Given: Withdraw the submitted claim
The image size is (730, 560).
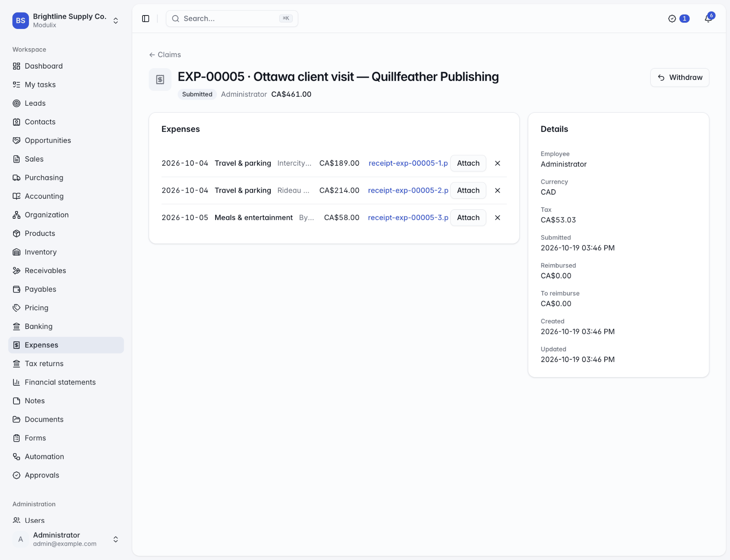Looking at the screenshot, I should (x=679, y=78).
